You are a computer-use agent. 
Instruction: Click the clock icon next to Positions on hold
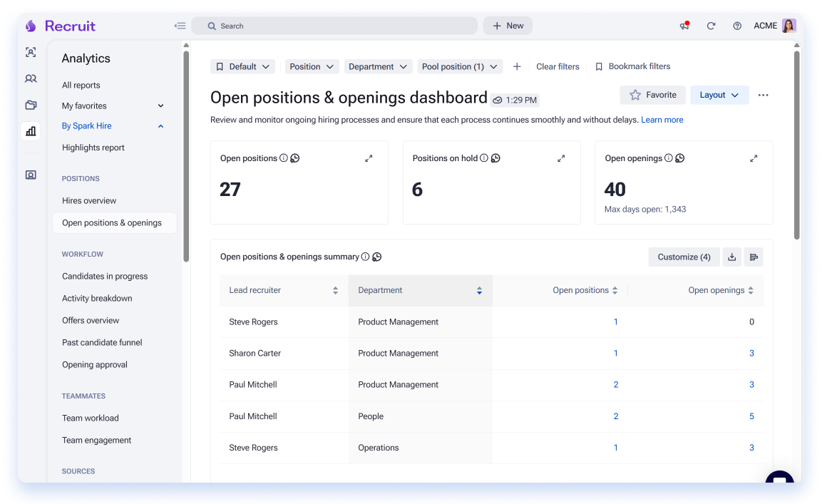pyautogui.click(x=495, y=158)
